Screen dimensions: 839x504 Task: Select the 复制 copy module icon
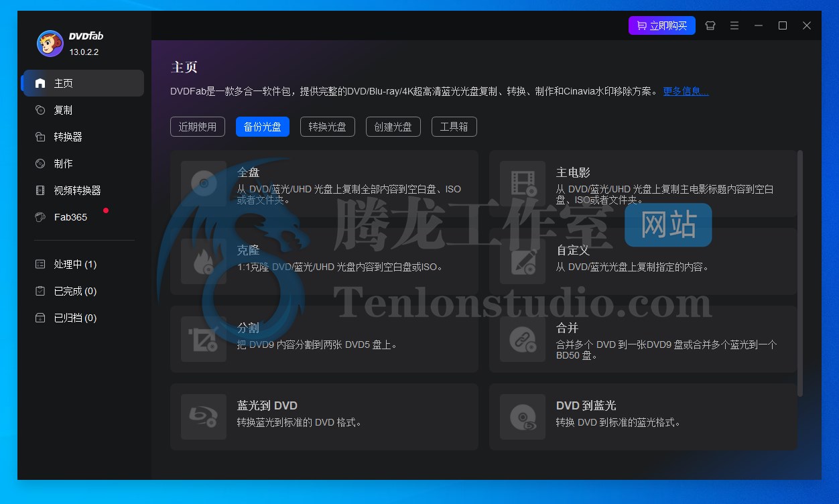(x=40, y=110)
